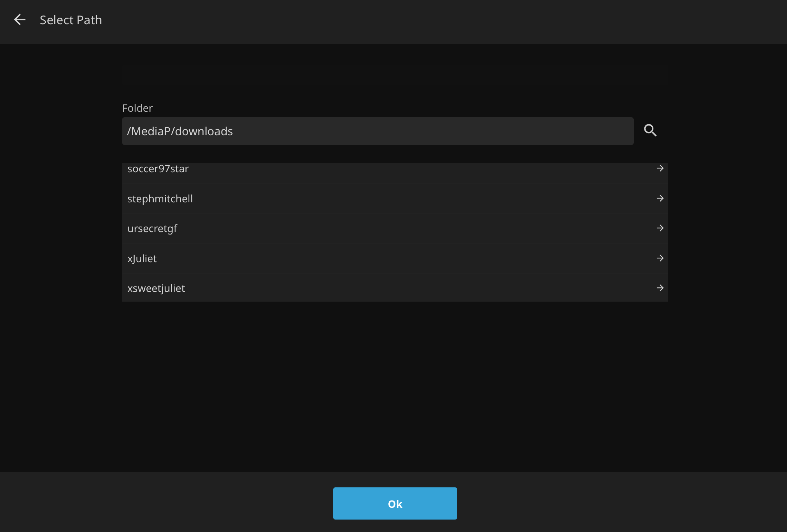Image resolution: width=787 pixels, height=532 pixels.
Task: Click the /MediaP/downloads path text
Action: (180, 131)
